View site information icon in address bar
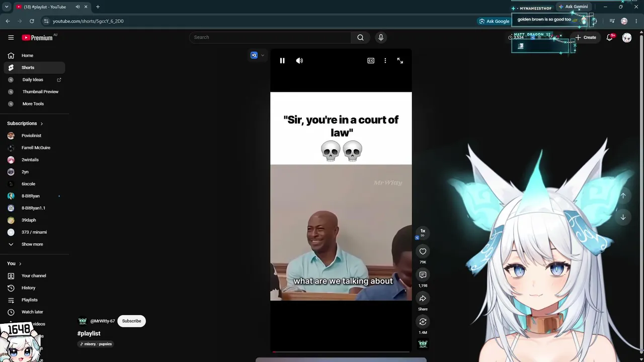Image resolution: width=644 pixels, height=362 pixels. (46, 21)
